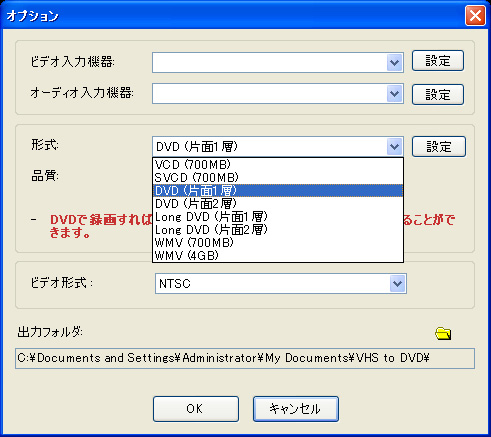The width and height of the screenshot is (491, 437).
Task: Open the オーディオ入力機器 dropdown arrow
Action: point(395,94)
